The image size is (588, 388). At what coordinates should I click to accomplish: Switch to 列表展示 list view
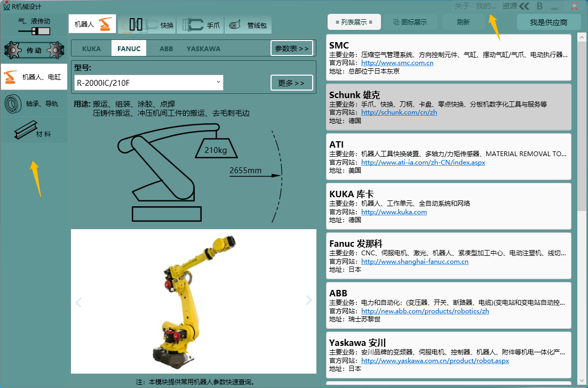click(354, 22)
